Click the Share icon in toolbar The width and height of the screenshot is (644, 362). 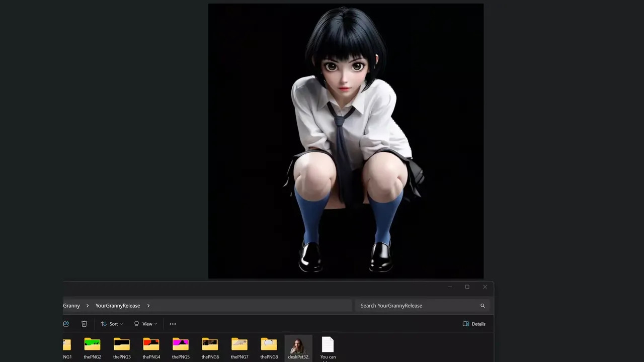(x=66, y=324)
